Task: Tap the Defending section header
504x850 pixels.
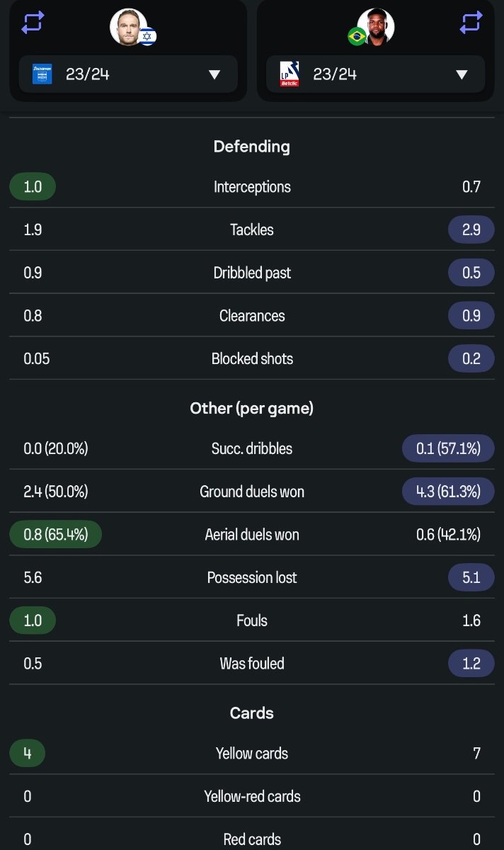Action: (252, 147)
